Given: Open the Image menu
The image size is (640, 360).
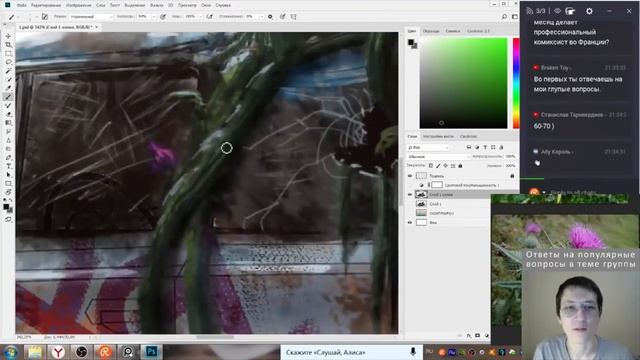Looking at the screenshot, I should pyautogui.click(x=79, y=5).
